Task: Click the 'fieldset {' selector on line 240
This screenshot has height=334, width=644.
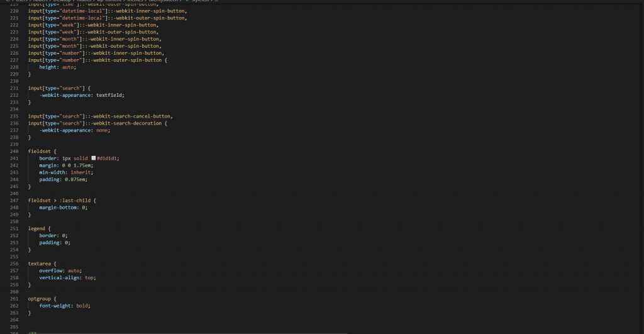Action: click(x=42, y=151)
